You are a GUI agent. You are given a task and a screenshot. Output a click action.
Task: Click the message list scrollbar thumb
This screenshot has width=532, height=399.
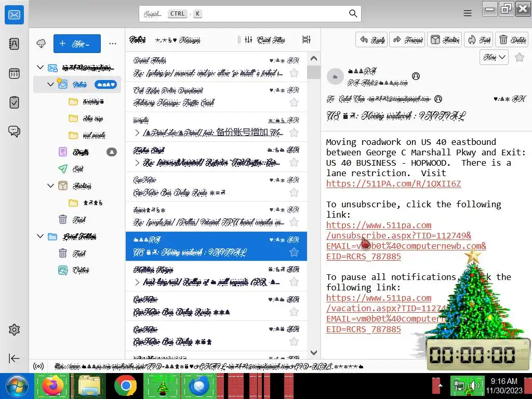point(314,72)
